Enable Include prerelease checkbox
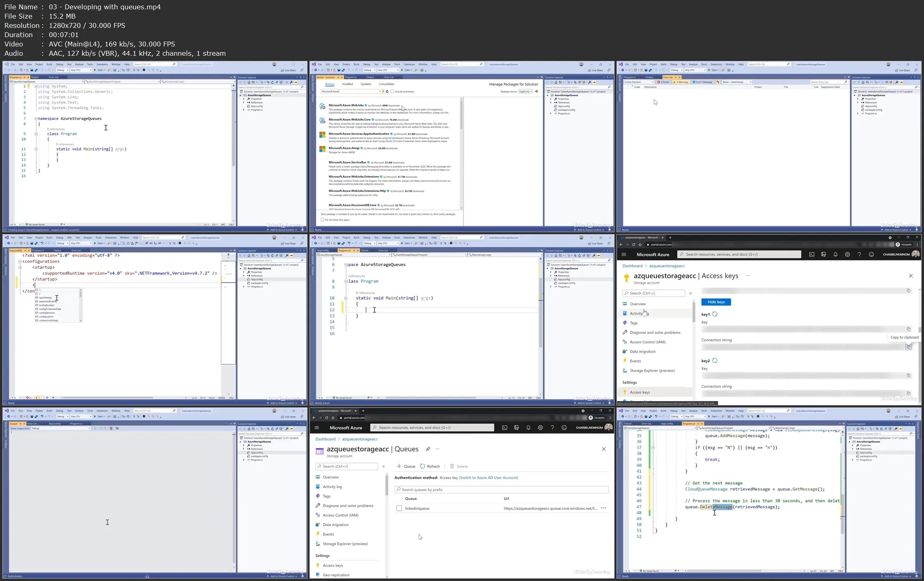Screen dimensions: 924x581 click(x=392, y=91)
